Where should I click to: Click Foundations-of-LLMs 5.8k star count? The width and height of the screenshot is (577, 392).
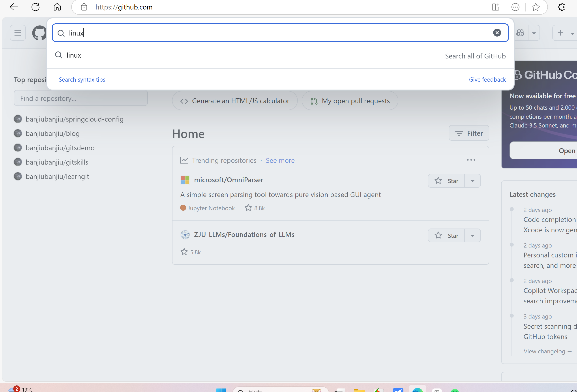coord(190,252)
